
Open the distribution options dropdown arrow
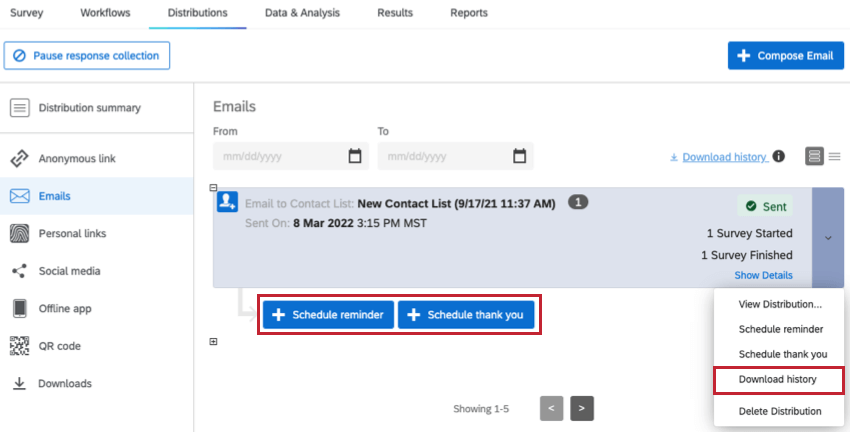pyautogui.click(x=828, y=238)
